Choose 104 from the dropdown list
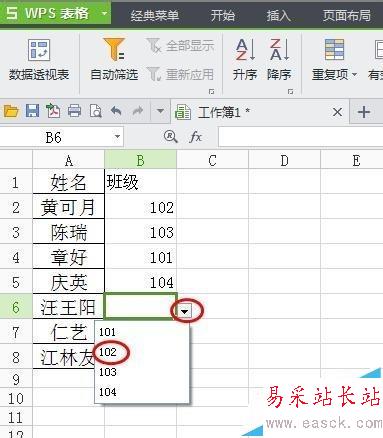 pos(142,392)
